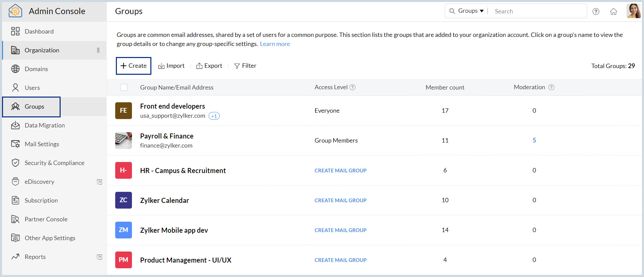Export the groups list

(x=209, y=66)
